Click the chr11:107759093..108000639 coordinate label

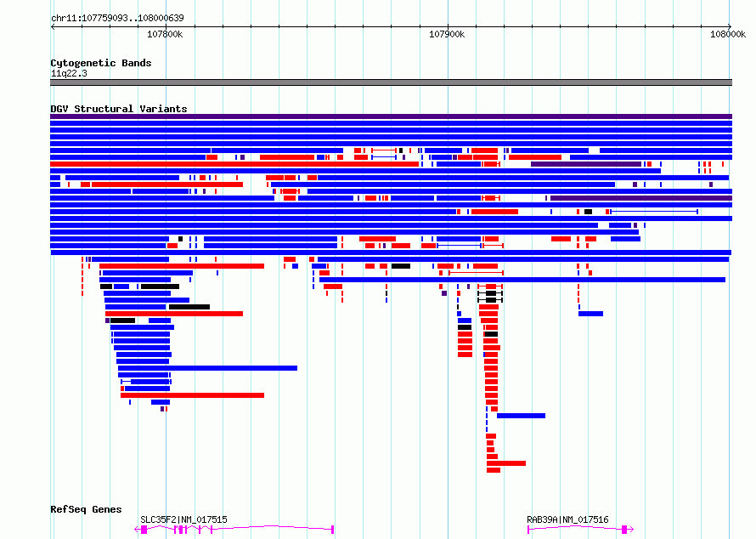tap(117, 18)
